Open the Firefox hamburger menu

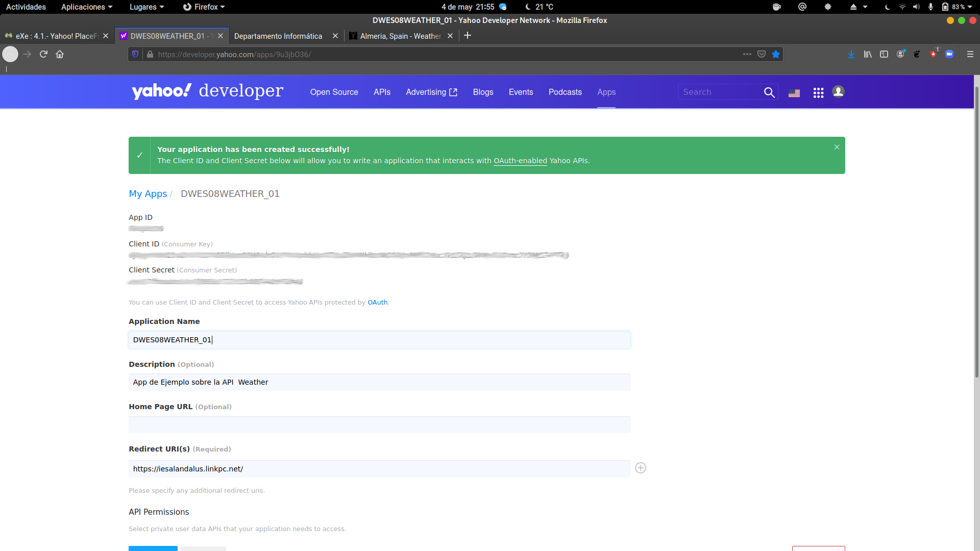pyautogui.click(x=970, y=54)
